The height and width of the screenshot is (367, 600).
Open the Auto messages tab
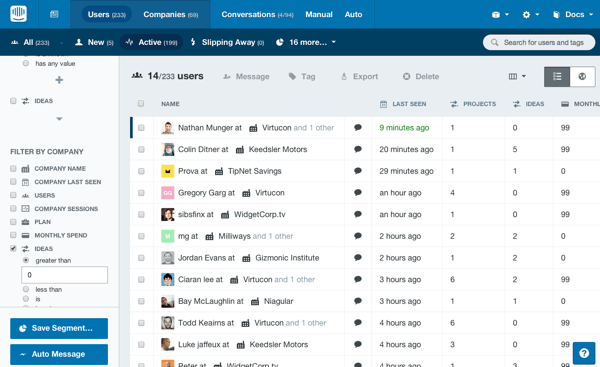point(353,15)
